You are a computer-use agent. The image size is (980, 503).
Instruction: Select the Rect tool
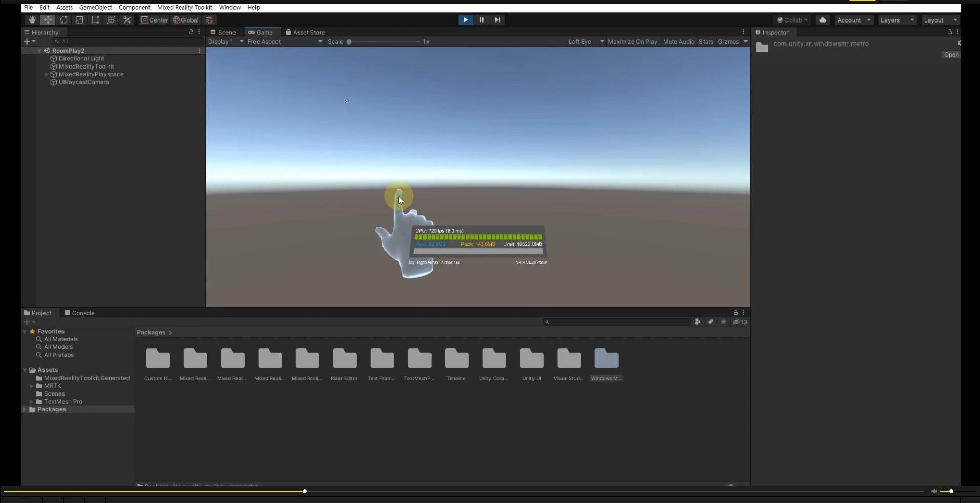[x=95, y=20]
